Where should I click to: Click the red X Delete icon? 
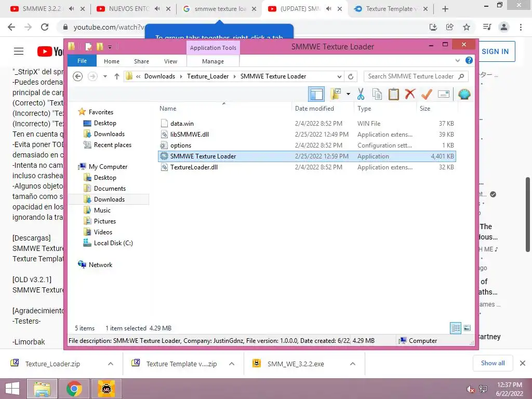(410, 94)
